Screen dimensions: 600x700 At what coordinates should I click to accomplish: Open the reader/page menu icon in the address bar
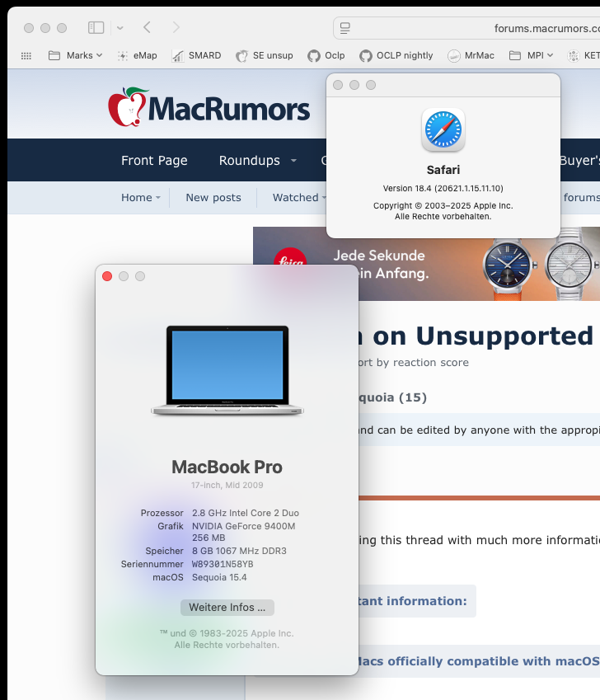pyautogui.click(x=345, y=28)
